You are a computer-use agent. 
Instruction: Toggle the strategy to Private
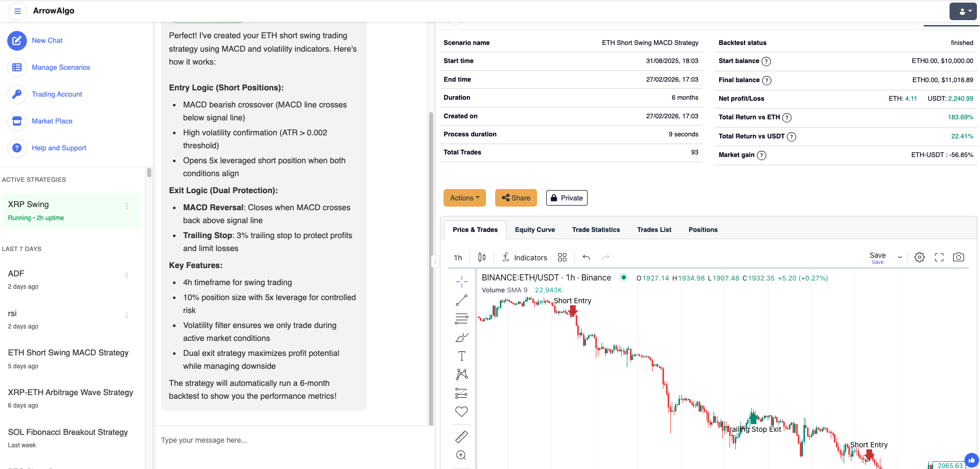[x=566, y=197]
